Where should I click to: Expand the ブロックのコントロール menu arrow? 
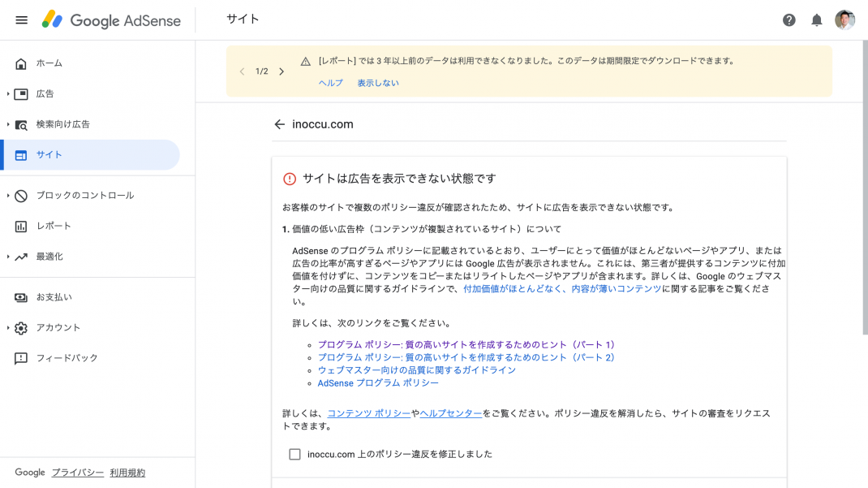(x=8, y=196)
